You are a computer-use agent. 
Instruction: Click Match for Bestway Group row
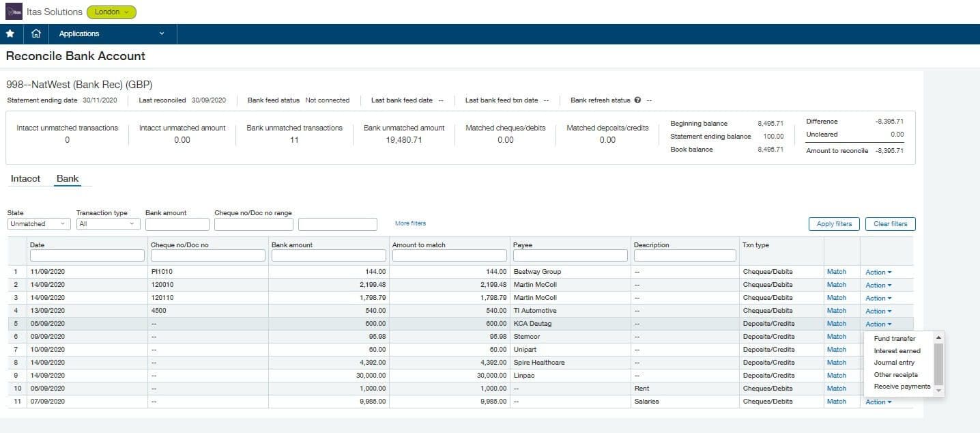tap(836, 272)
